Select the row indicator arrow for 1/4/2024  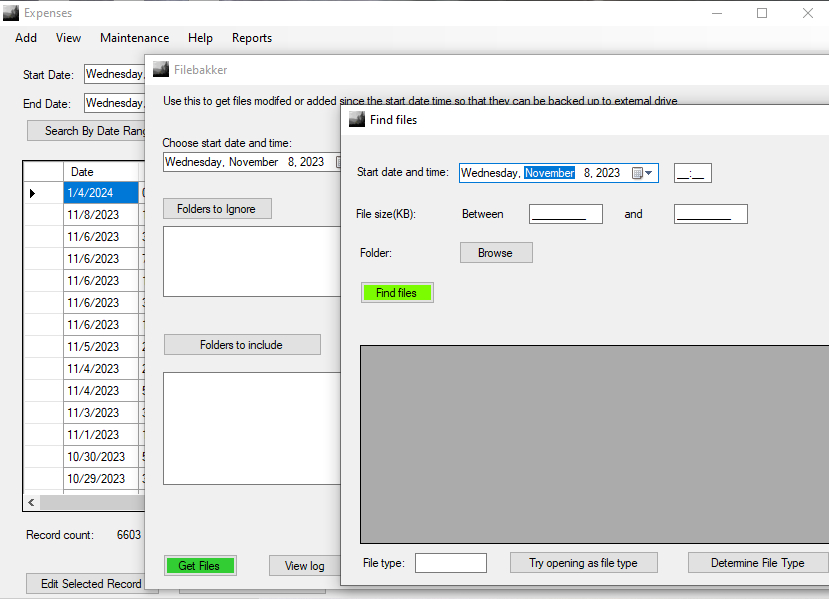click(32, 193)
